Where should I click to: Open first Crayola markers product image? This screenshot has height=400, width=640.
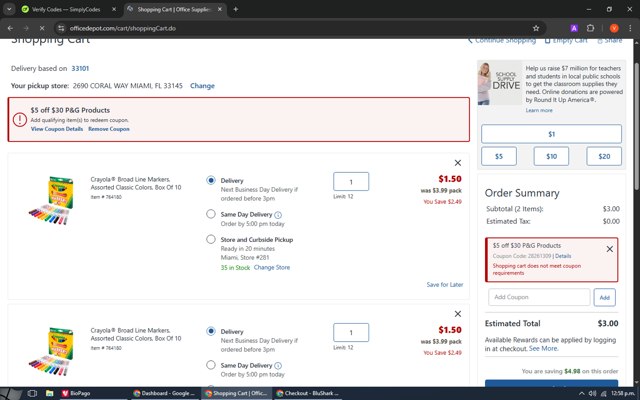(x=51, y=200)
